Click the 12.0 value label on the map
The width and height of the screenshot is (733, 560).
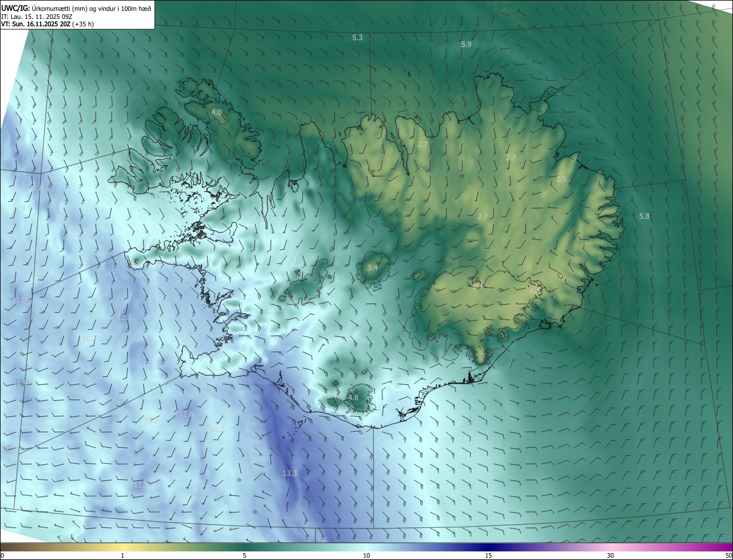pos(186,414)
